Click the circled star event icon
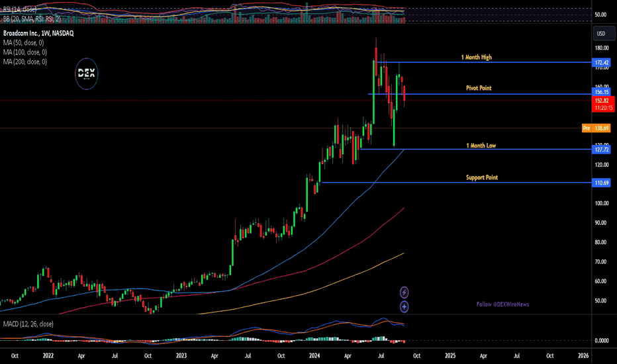This screenshot has height=364, width=617. (404, 306)
